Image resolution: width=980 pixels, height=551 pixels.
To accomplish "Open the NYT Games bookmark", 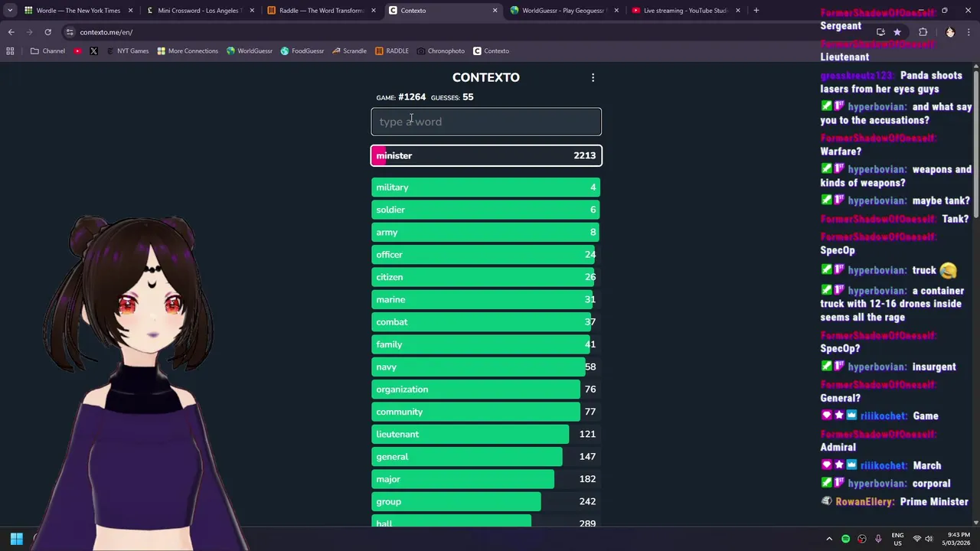I will tap(127, 51).
